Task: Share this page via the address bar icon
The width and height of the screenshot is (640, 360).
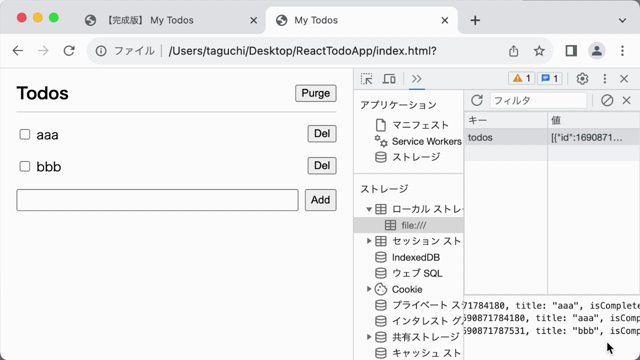Action: [x=513, y=51]
